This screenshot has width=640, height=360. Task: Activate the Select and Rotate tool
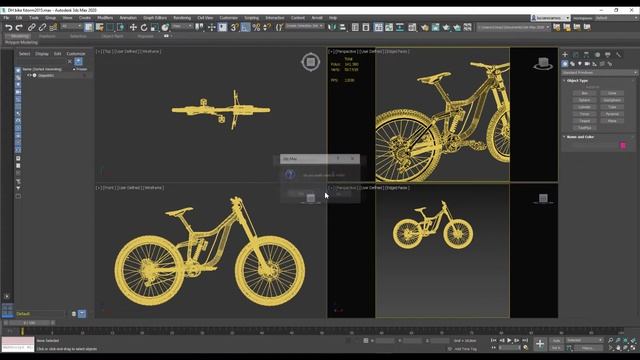coord(144,27)
